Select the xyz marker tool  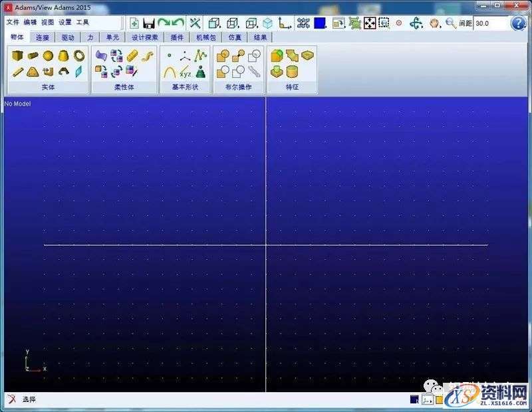(x=185, y=72)
